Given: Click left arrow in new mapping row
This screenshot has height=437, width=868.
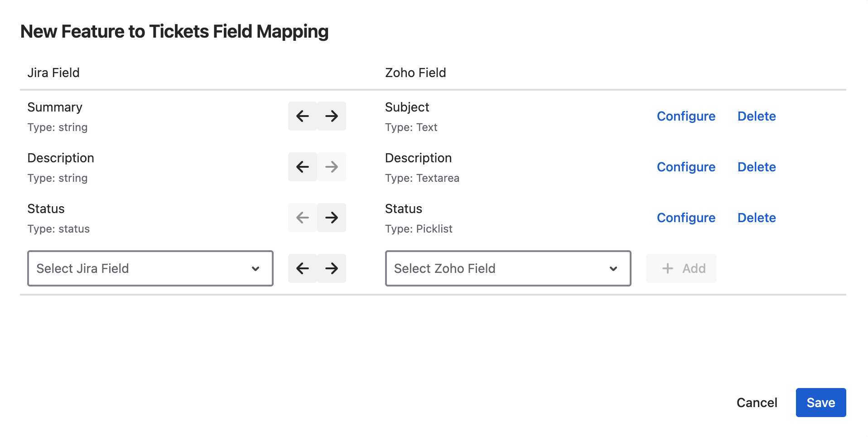Looking at the screenshot, I should (303, 268).
